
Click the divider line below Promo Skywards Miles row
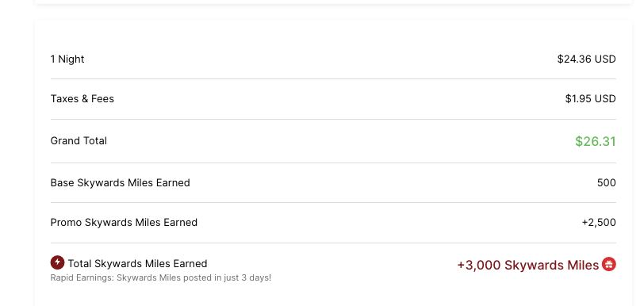click(333, 243)
